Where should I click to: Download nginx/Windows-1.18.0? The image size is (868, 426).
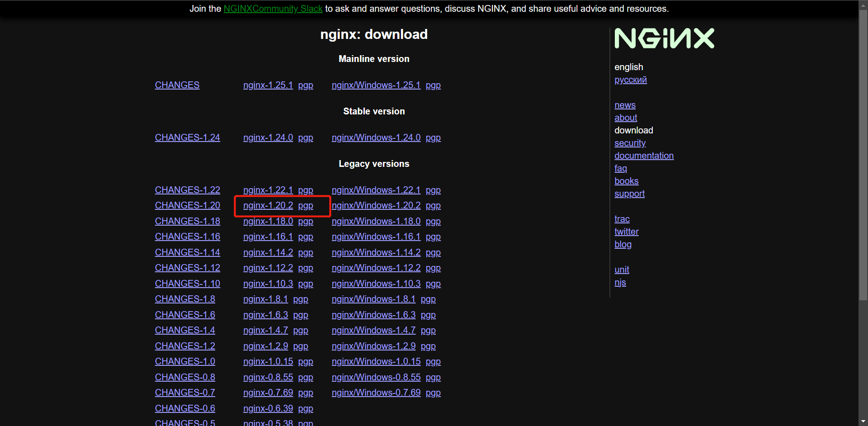(x=376, y=221)
